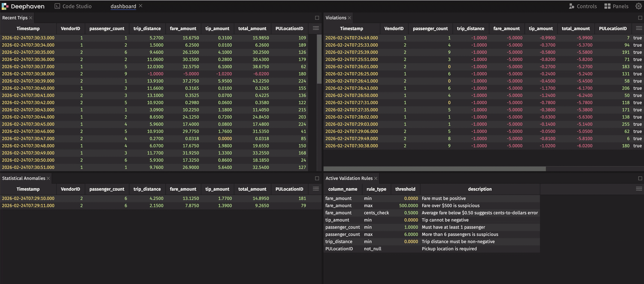Open Statistical Anomalies table options menu
Screen dimensions: 644x284
click(316, 189)
